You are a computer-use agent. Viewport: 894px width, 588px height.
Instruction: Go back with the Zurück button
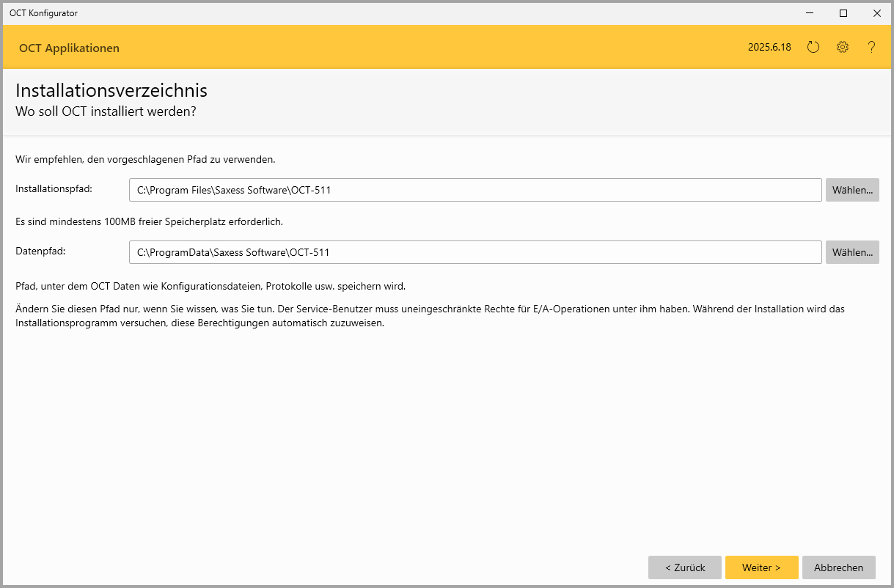(x=684, y=567)
